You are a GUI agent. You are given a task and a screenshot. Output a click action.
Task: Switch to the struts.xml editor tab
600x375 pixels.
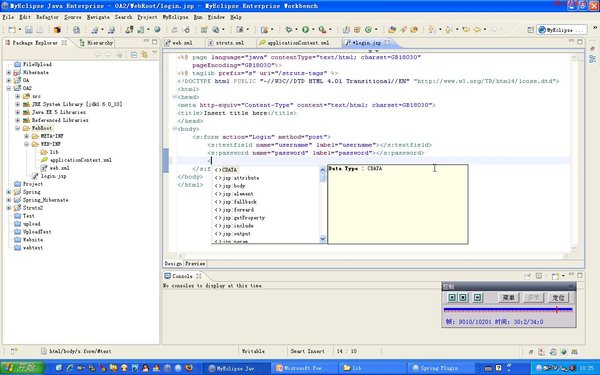pos(225,43)
